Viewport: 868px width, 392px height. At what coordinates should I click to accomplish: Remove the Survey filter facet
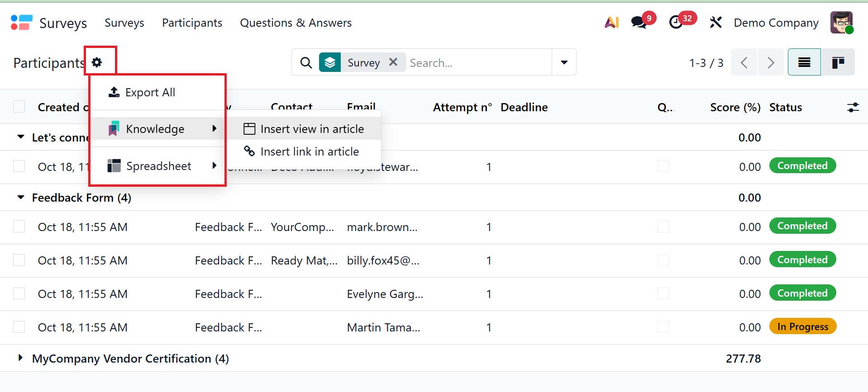click(393, 62)
